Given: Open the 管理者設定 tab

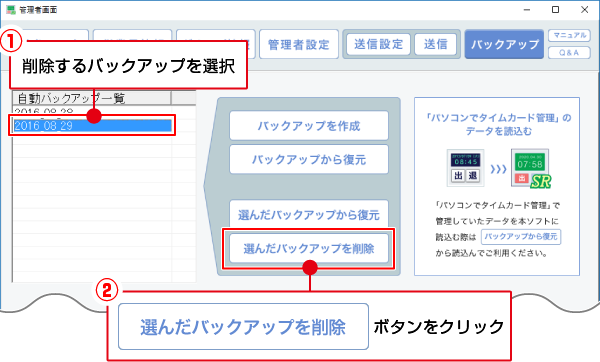Looking at the screenshot, I should [299, 44].
